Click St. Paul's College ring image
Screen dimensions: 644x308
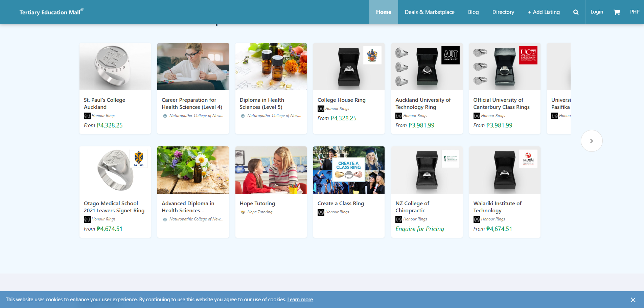(115, 67)
